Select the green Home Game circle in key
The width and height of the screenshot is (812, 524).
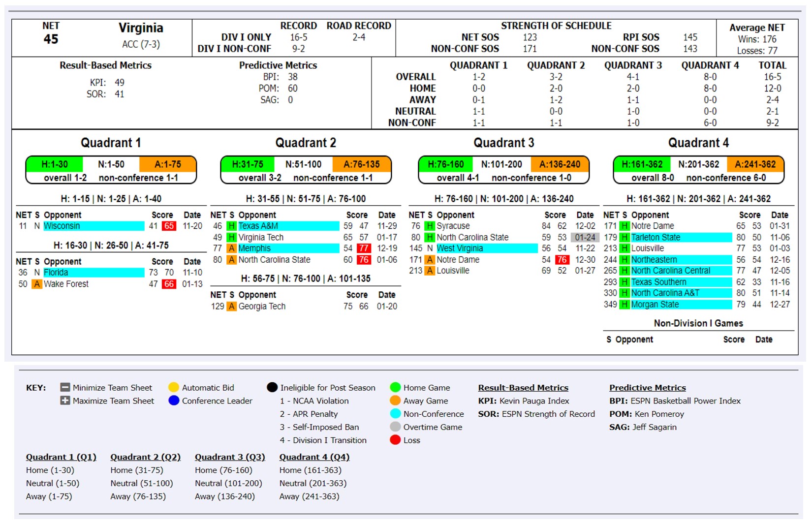tap(395, 388)
